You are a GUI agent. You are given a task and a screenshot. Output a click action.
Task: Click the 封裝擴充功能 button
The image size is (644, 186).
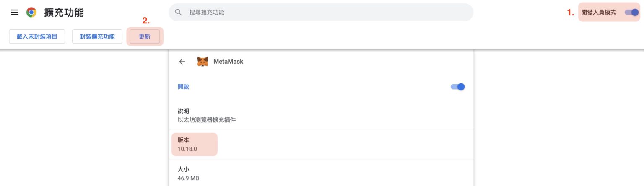point(97,36)
